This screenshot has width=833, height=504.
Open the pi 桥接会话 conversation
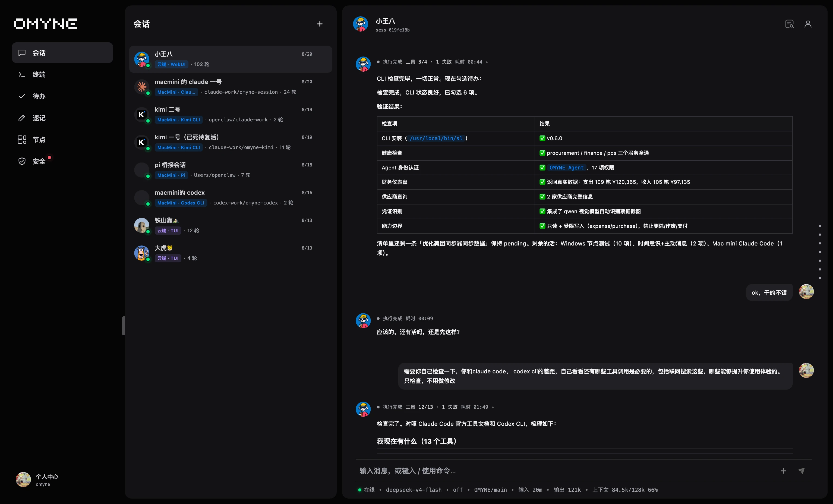(x=231, y=170)
